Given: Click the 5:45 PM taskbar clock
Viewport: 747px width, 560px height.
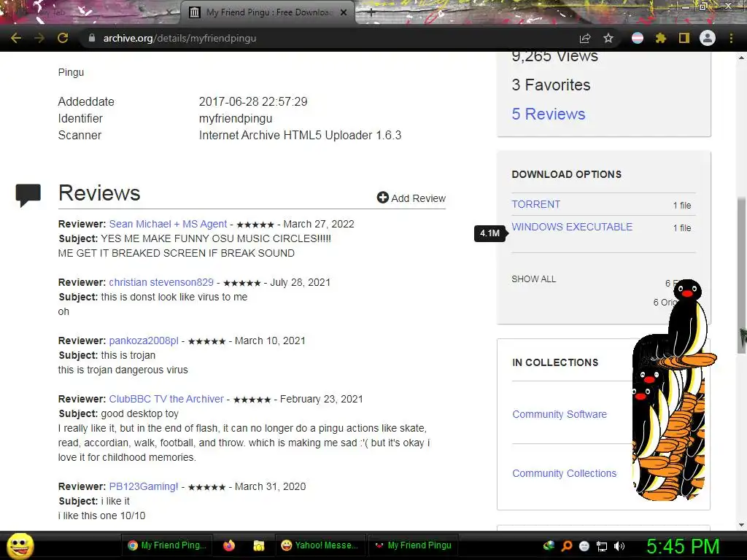Looking at the screenshot, I should click(683, 546).
